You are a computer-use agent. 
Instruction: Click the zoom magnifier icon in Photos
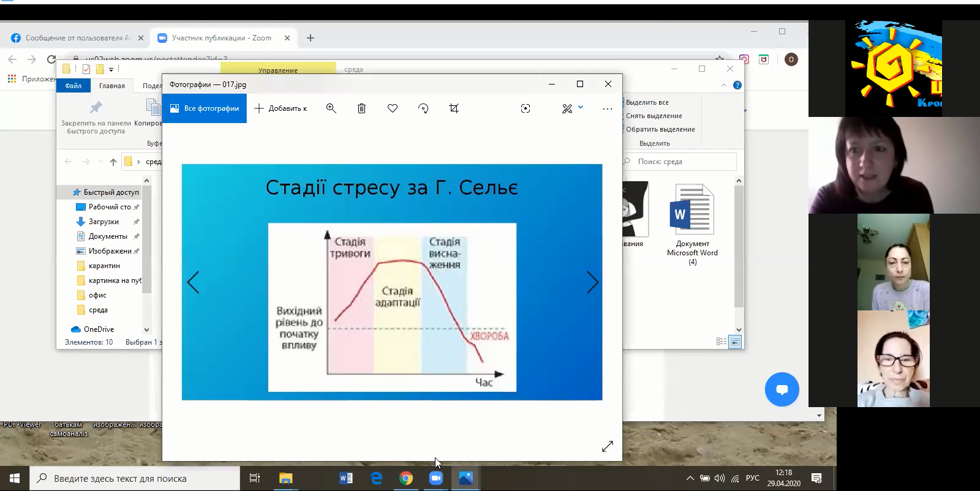331,108
